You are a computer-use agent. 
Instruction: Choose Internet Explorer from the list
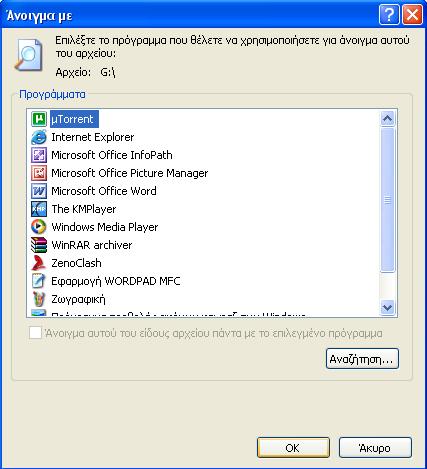(x=93, y=137)
